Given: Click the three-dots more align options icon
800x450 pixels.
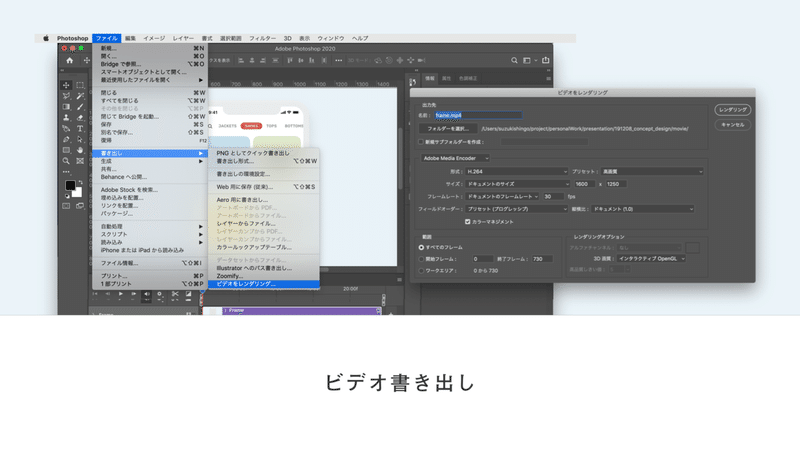Looking at the screenshot, I should (x=338, y=60).
